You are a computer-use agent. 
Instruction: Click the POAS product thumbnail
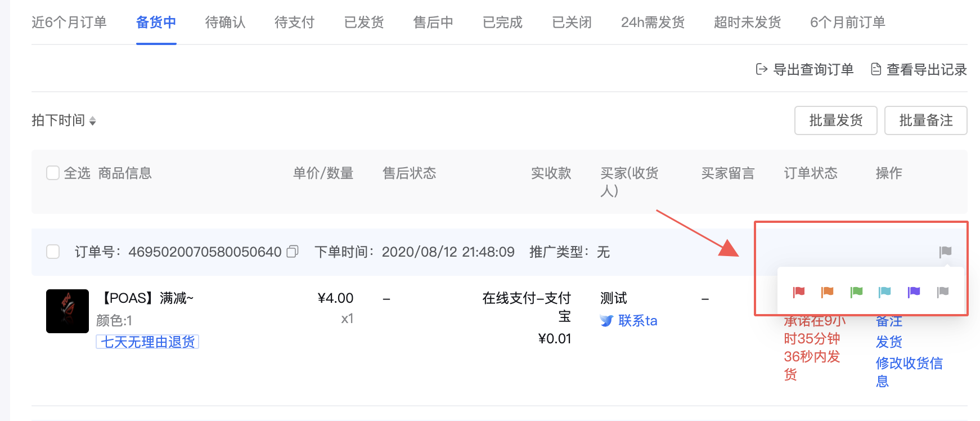tap(68, 311)
